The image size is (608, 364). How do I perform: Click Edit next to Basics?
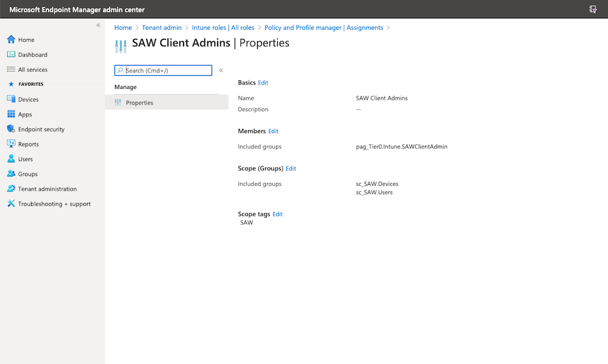click(263, 83)
